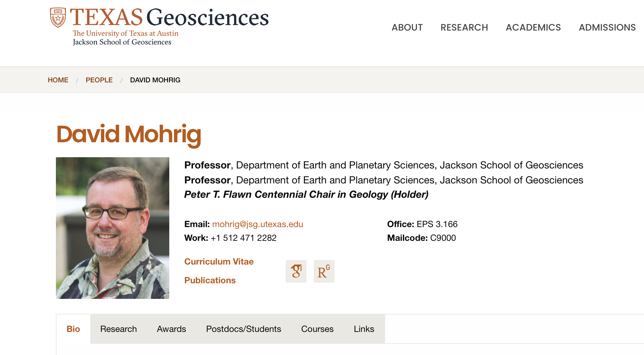Select the Bio tab
Viewport: 644px width, 355px height.
click(x=73, y=329)
